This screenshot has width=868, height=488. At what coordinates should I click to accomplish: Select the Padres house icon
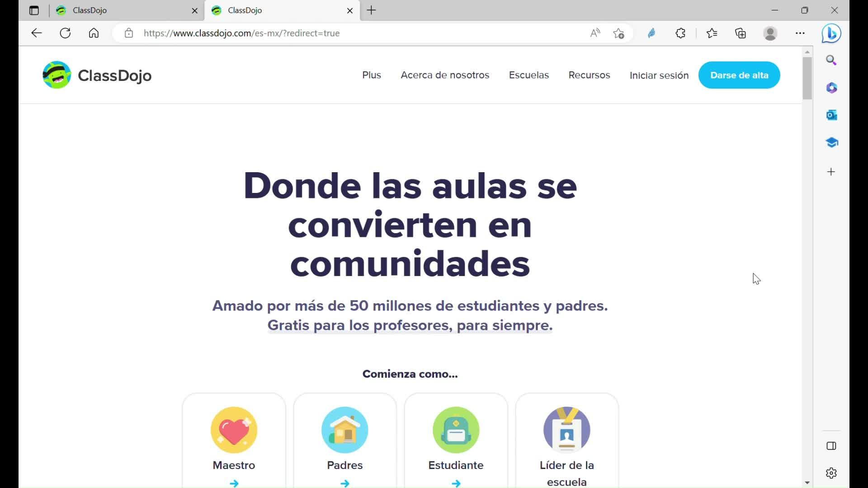coord(345,430)
